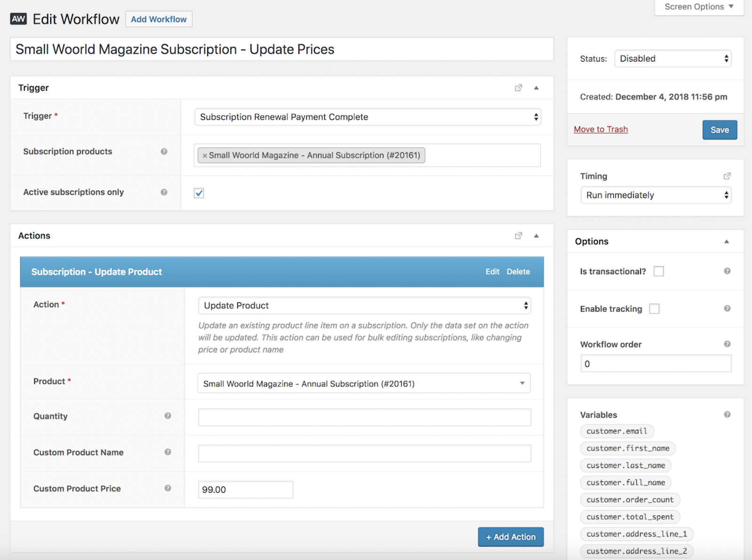Toggle Active subscriptions only checkbox

[x=199, y=193]
